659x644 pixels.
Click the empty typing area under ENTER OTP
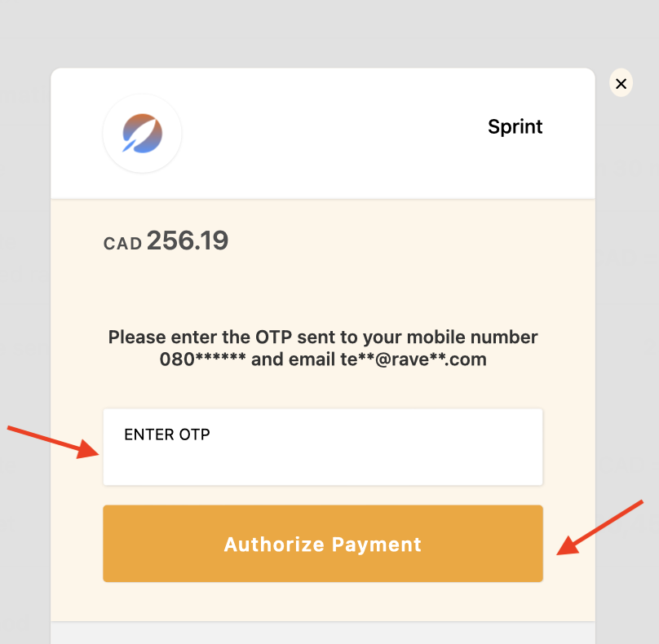[323, 465]
